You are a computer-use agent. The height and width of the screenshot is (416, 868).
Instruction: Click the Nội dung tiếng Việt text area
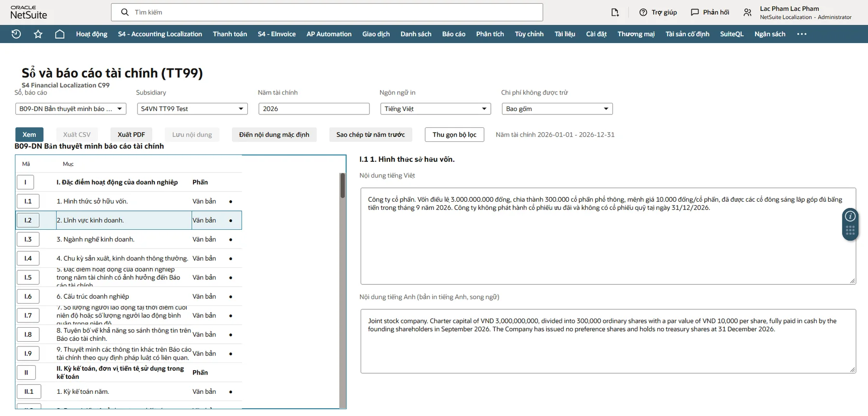(608, 236)
